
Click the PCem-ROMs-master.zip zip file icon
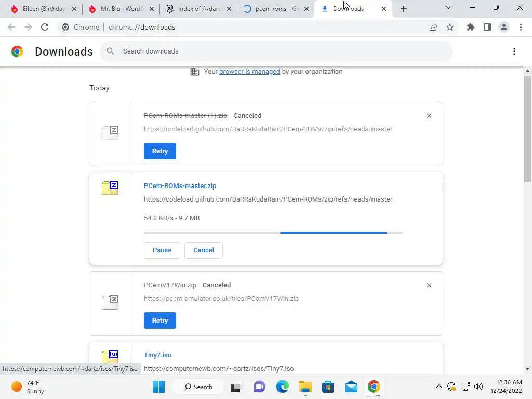(110, 188)
